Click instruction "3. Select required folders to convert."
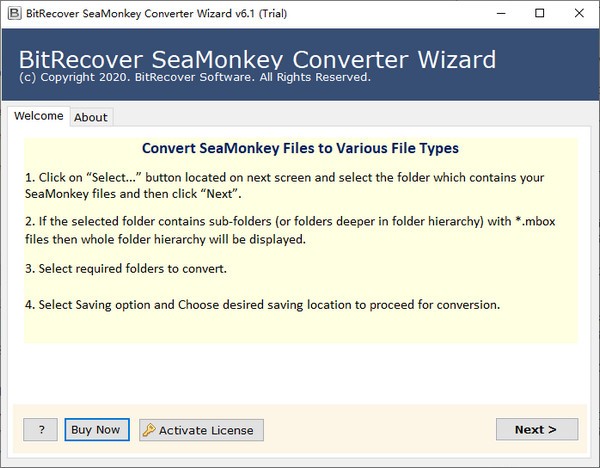This screenshot has height=468, width=600. coord(126,269)
